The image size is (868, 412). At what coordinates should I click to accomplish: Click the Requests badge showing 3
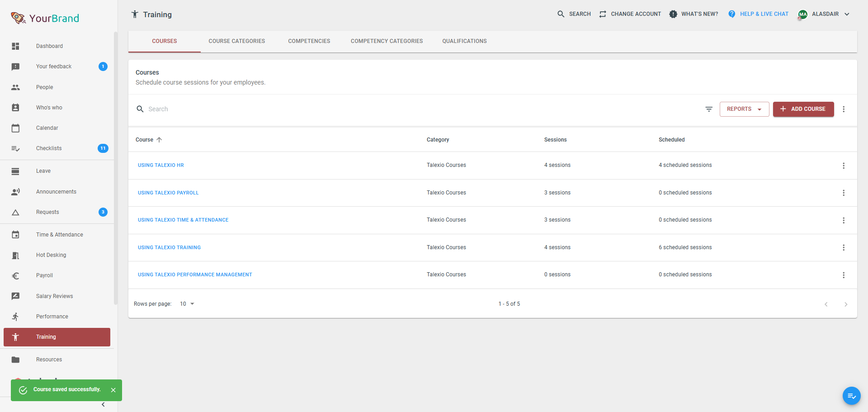103,212
